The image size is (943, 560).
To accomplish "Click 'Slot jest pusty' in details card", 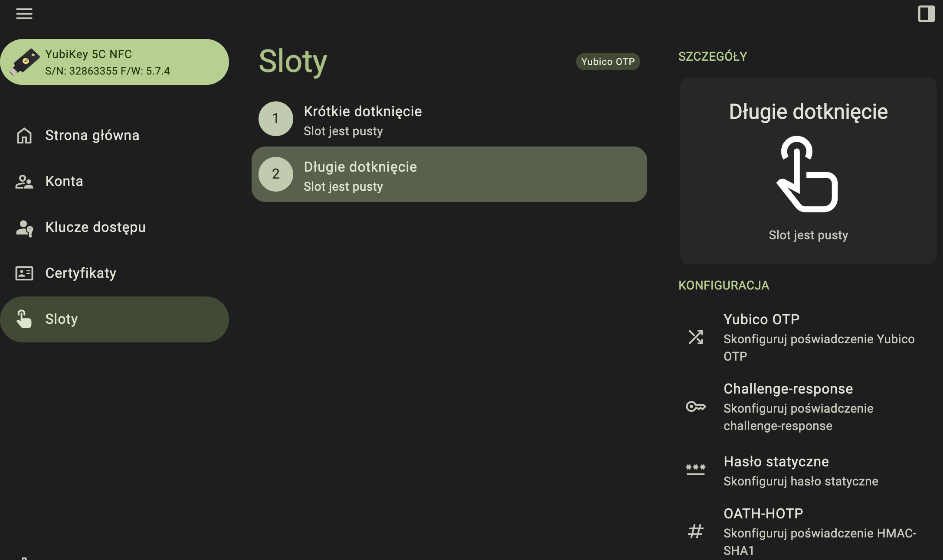I will point(809,235).
